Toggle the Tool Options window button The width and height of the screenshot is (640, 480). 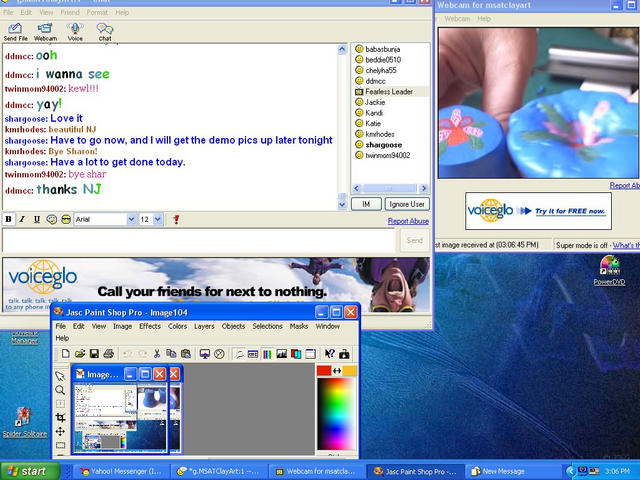point(253,354)
